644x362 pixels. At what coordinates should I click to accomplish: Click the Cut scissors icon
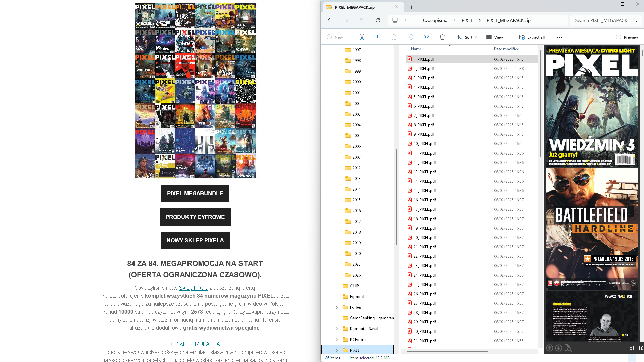(x=362, y=37)
